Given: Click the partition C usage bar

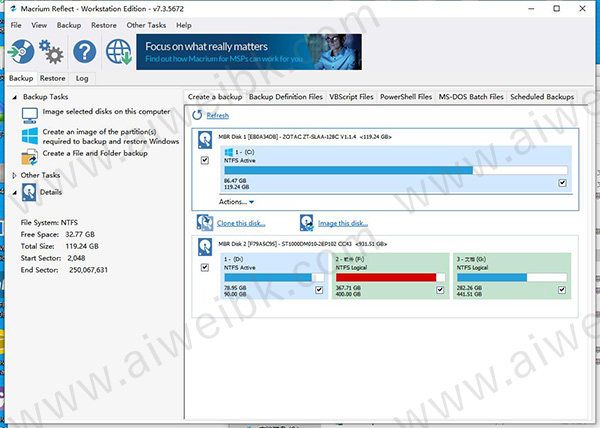Looking at the screenshot, I should click(396, 170).
